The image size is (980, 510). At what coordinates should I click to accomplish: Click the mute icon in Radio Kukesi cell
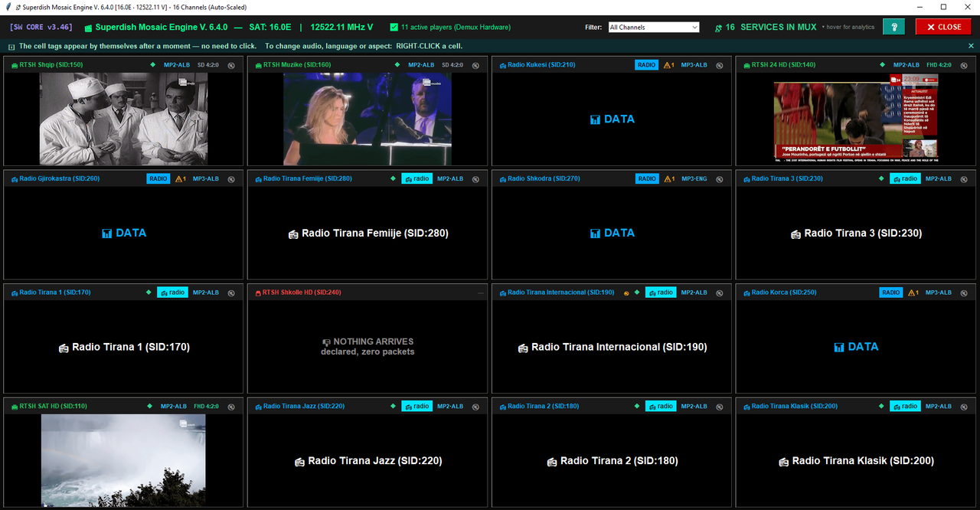tap(720, 65)
